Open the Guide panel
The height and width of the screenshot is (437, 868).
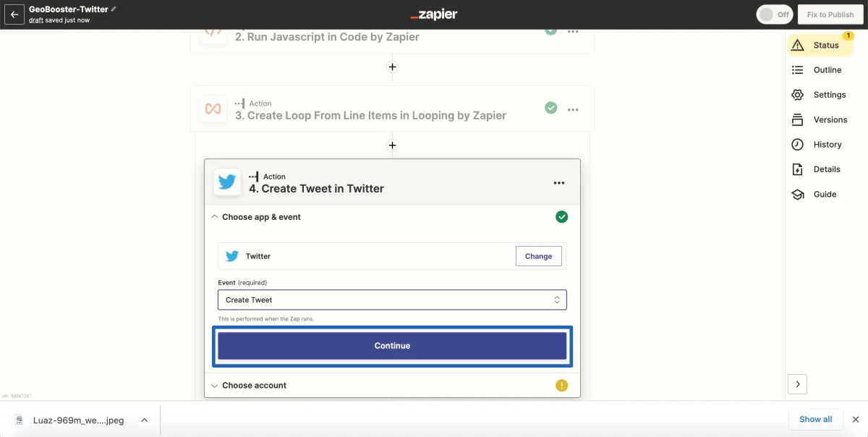click(820, 194)
